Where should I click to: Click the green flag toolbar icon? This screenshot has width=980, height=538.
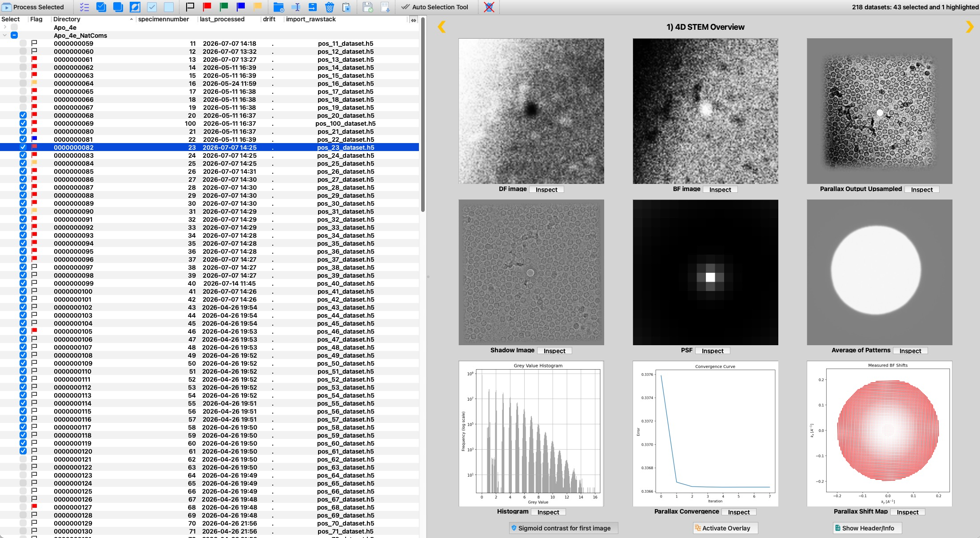click(224, 7)
